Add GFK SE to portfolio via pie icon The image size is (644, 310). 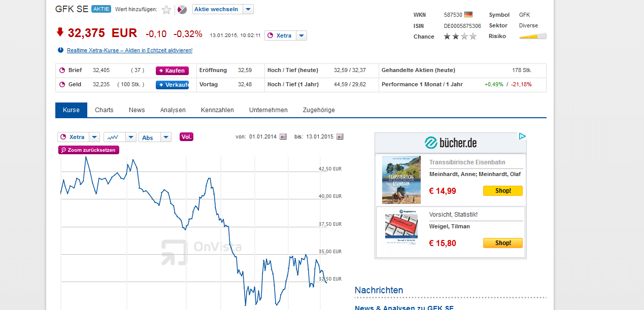(x=182, y=10)
